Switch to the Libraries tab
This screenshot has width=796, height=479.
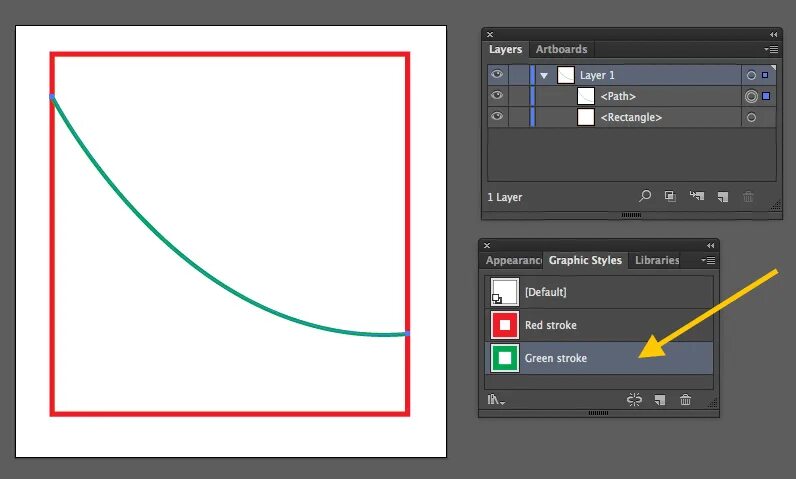(x=657, y=260)
